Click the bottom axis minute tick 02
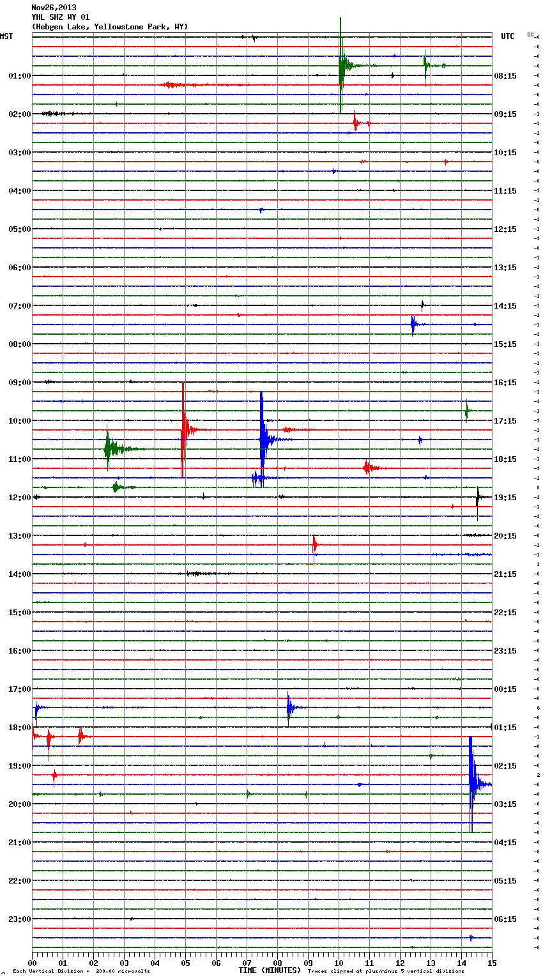The height and width of the screenshot is (980, 543). click(93, 962)
